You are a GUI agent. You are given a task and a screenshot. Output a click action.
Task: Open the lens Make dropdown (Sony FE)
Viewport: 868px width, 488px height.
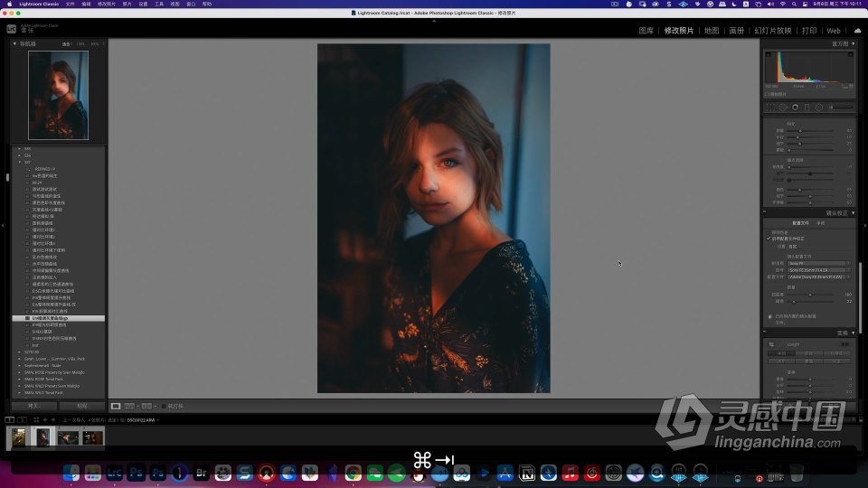point(819,263)
